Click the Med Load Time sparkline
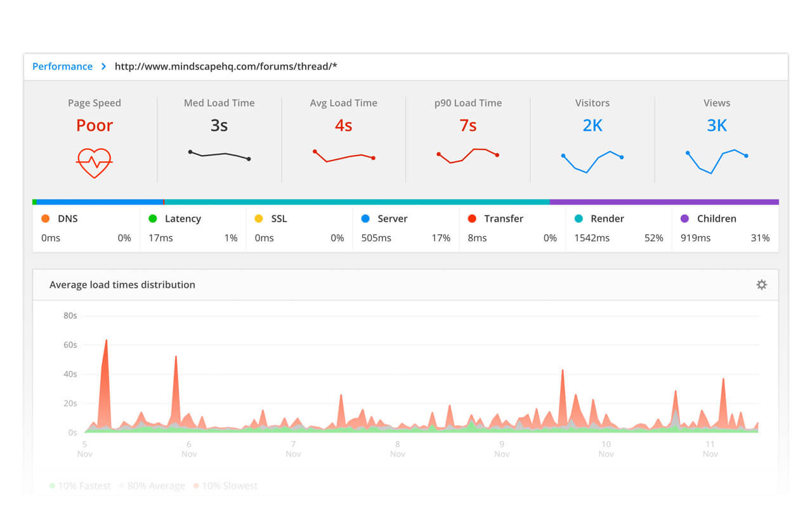This screenshot has height=508, width=812. click(219, 155)
